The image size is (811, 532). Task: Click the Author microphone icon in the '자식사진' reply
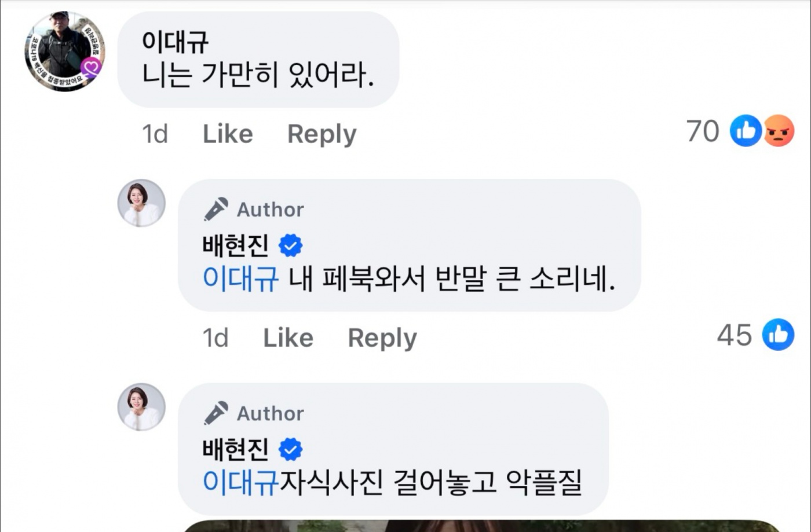point(216,413)
